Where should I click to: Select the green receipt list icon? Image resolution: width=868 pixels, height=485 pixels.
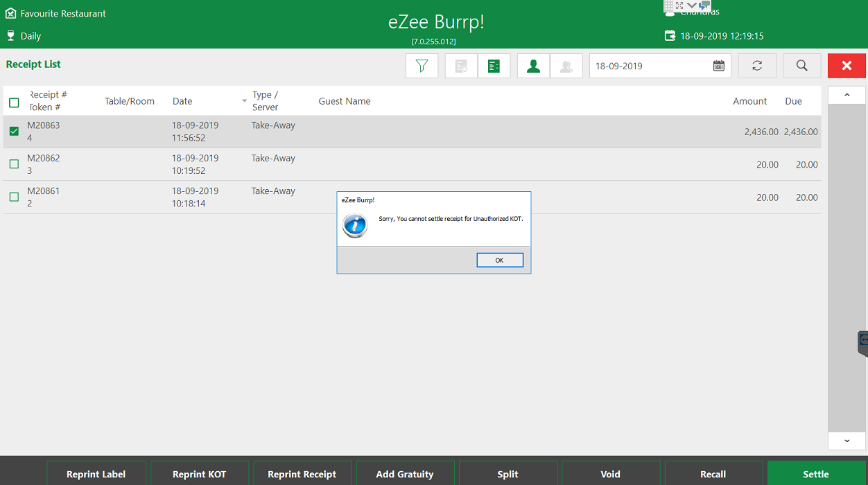pos(494,66)
